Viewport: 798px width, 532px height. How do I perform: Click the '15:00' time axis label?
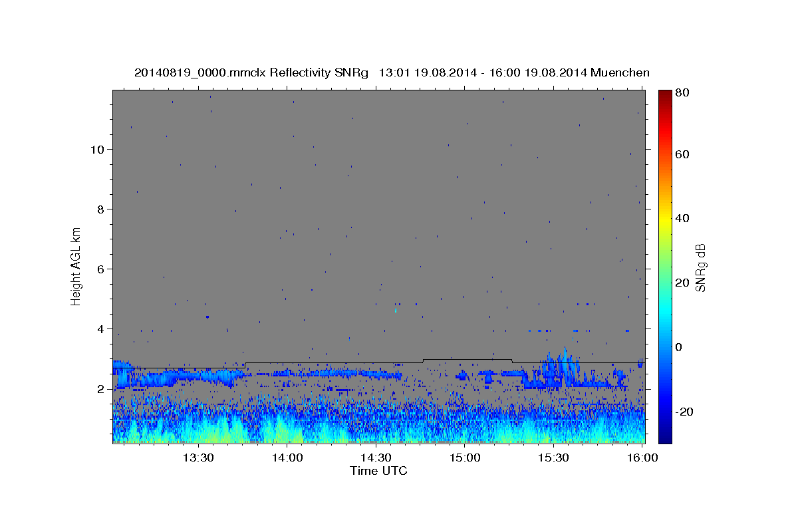pos(465,458)
